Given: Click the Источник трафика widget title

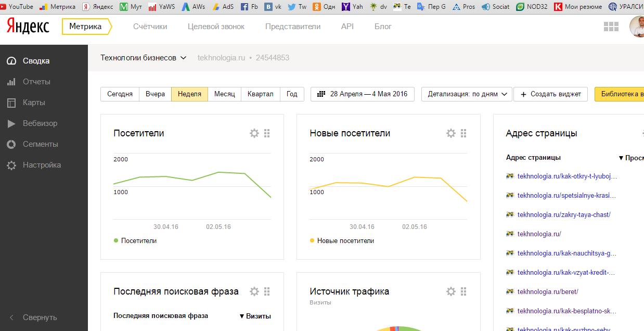Looking at the screenshot, I should tap(350, 291).
